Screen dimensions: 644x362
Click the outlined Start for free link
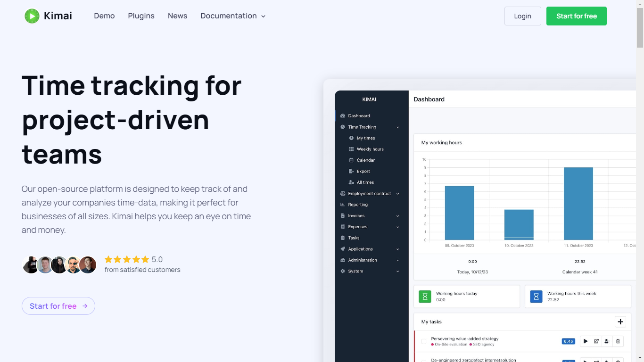[58, 306]
